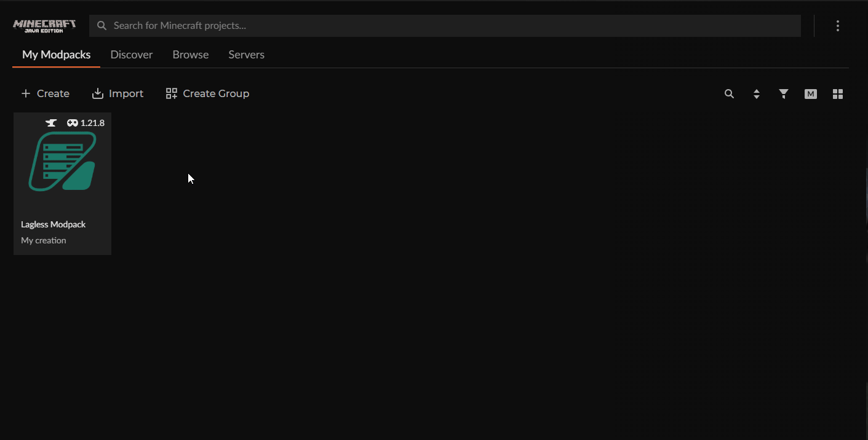
Task: Toggle sort direction with the arrows control
Action: point(756,93)
